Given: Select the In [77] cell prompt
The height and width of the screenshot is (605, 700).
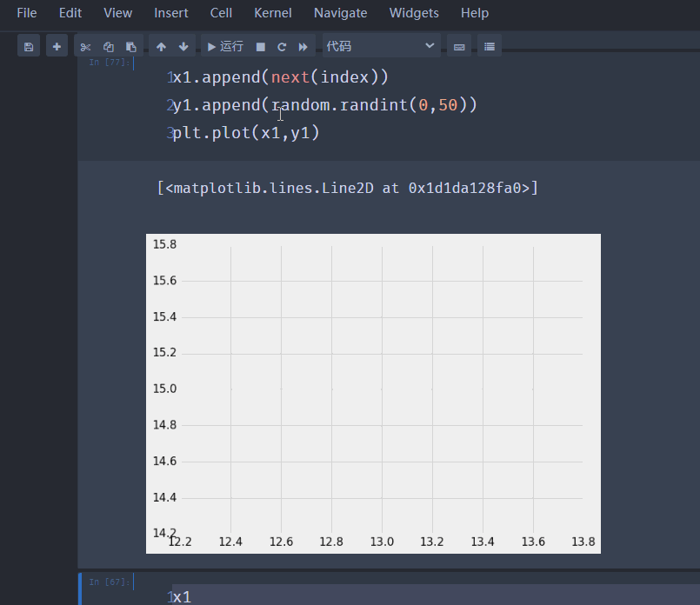Looking at the screenshot, I should 110,63.
